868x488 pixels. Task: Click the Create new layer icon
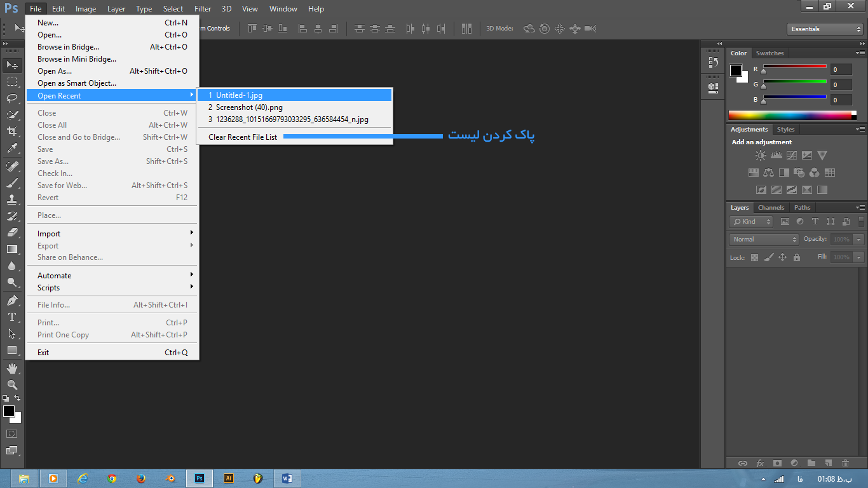[828, 463]
